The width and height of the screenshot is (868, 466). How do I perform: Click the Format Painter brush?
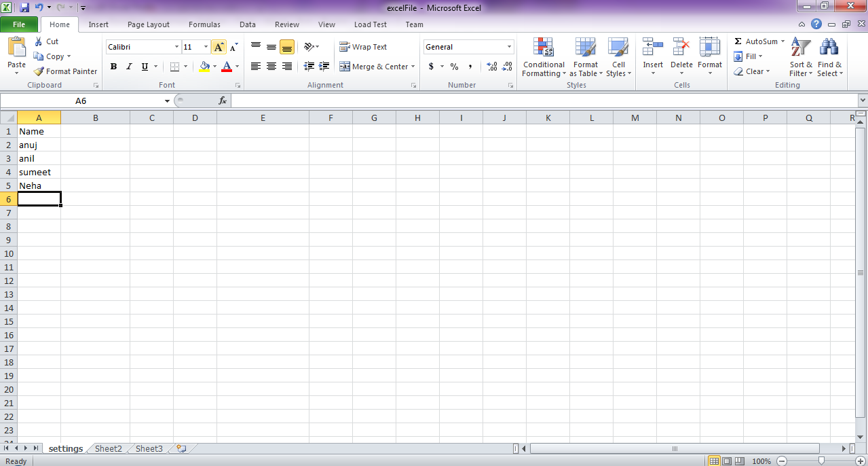[x=39, y=71]
